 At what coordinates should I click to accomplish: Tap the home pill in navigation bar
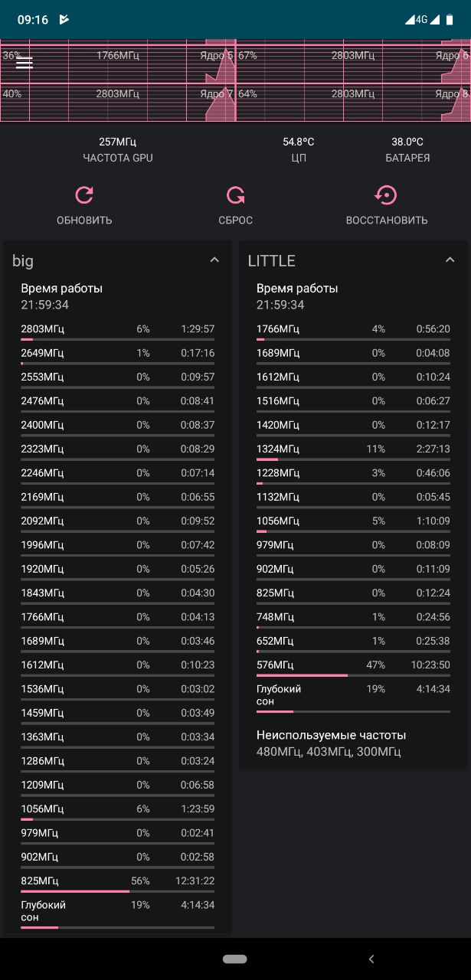pyautogui.click(x=235, y=959)
